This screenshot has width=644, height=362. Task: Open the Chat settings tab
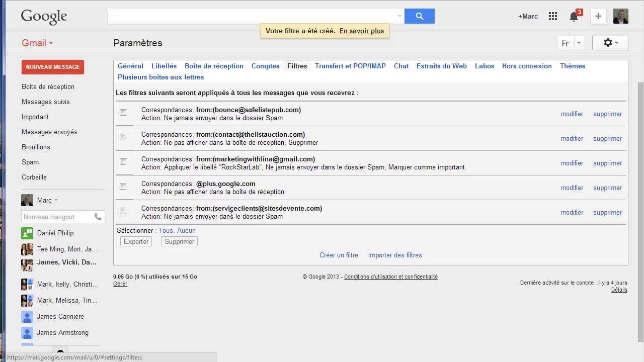[x=401, y=66]
